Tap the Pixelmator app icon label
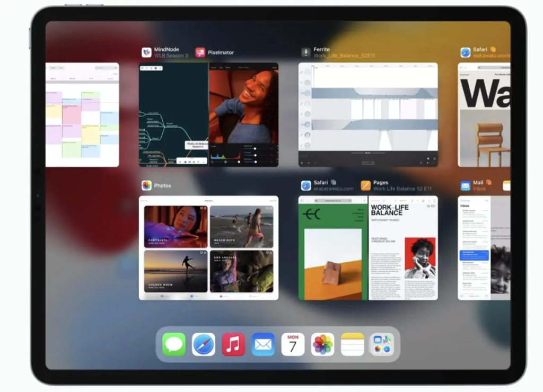543x392 pixels. (200, 52)
